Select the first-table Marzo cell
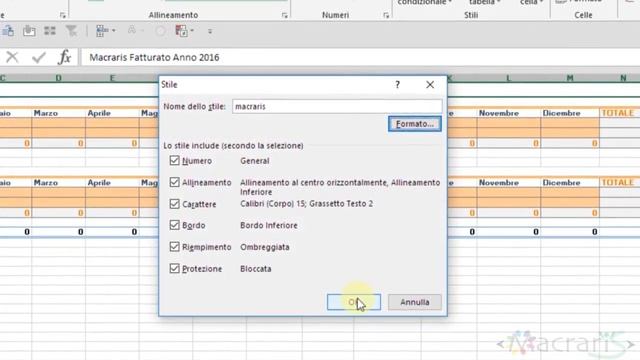The width and height of the screenshot is (640, 360). coord(58,113)
